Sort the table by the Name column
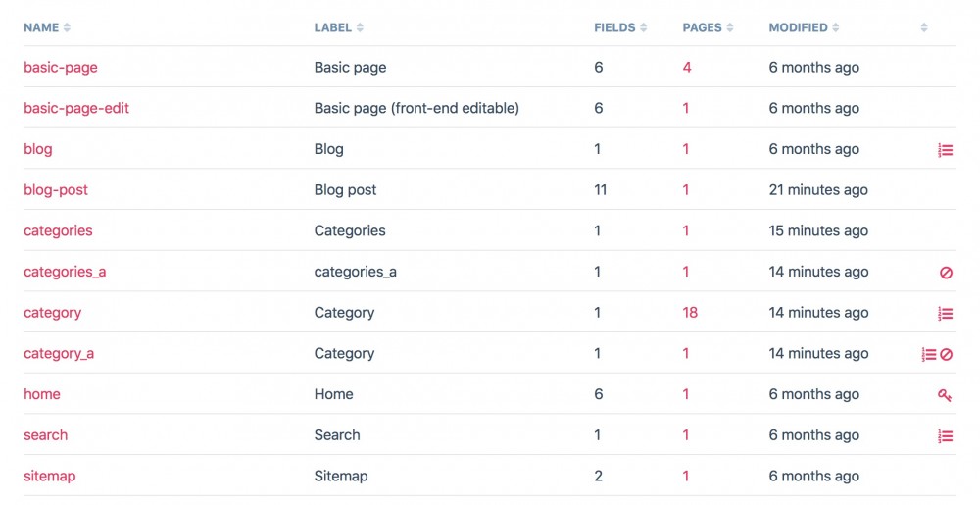 46,27
